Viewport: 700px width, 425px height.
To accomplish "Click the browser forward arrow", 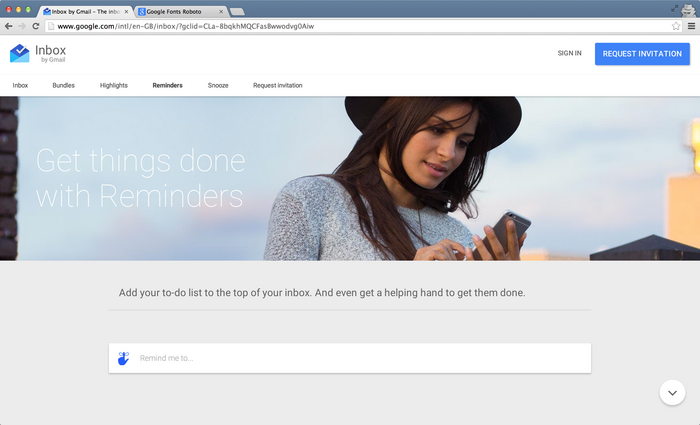I will pos(22,26).
